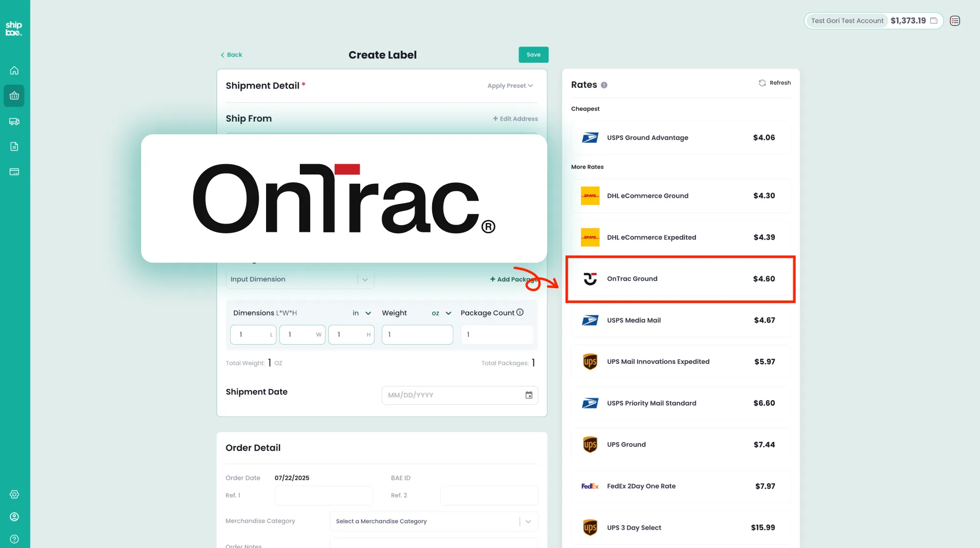The width and height of the screenshot is (980, 548).
Task: Select USPS Media Mail rate
Action: tap(681, 320)
